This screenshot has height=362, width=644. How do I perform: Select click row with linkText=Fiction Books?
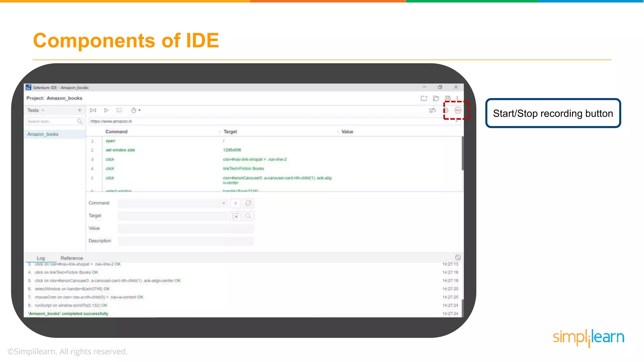click(x=274, y=169)
